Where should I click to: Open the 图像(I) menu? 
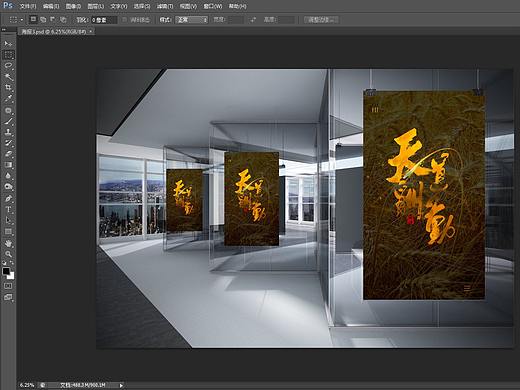click(73, 6)
